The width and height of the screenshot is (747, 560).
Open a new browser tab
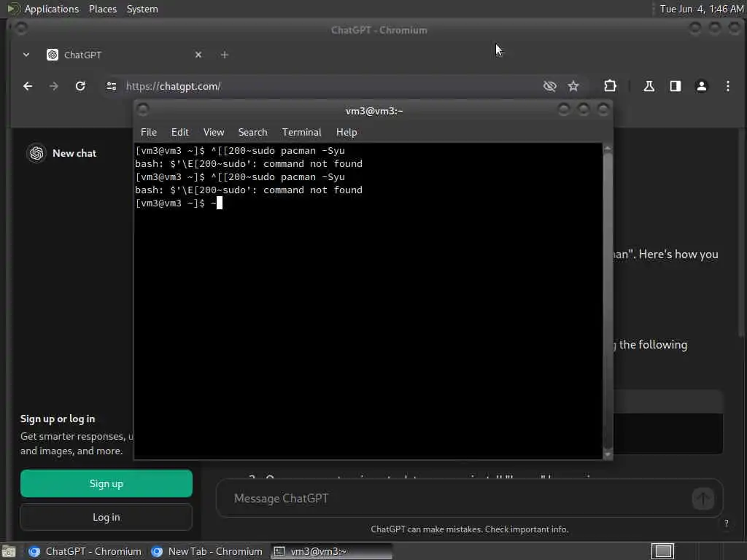coord(225,55)
